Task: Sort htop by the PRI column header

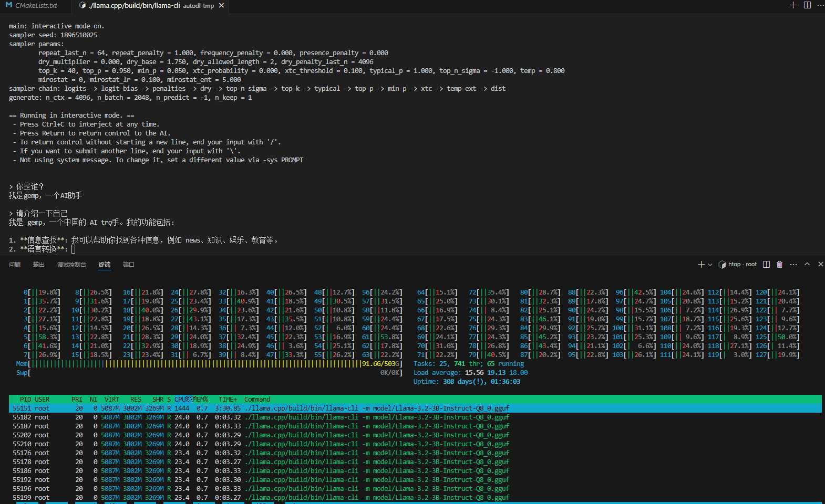Action: 77,400
